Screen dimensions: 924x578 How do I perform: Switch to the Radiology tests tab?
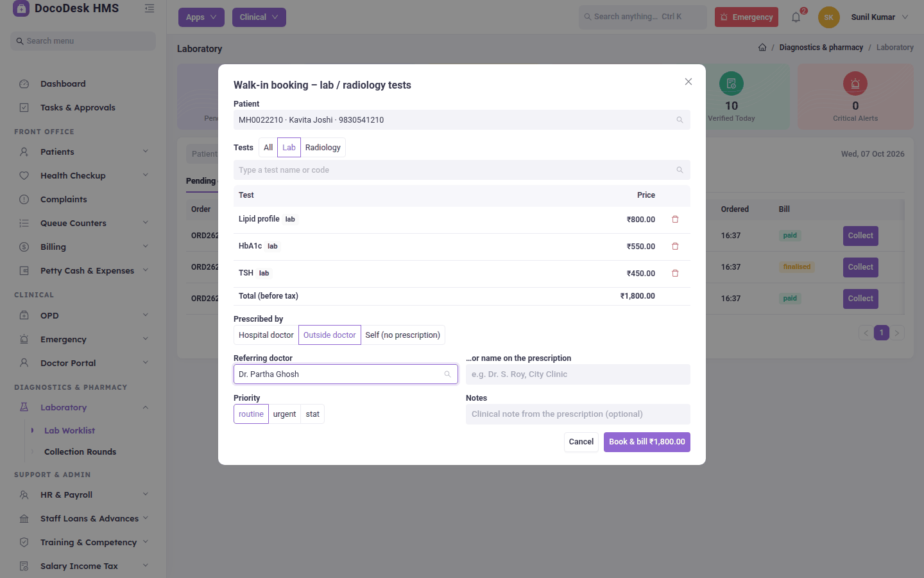pos(323,148)
